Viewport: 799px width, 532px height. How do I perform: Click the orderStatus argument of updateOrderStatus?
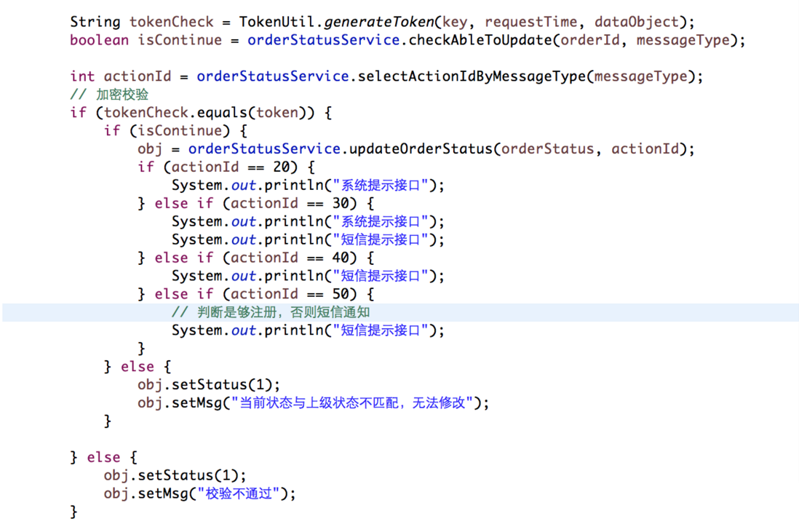[x=547, y=148]
